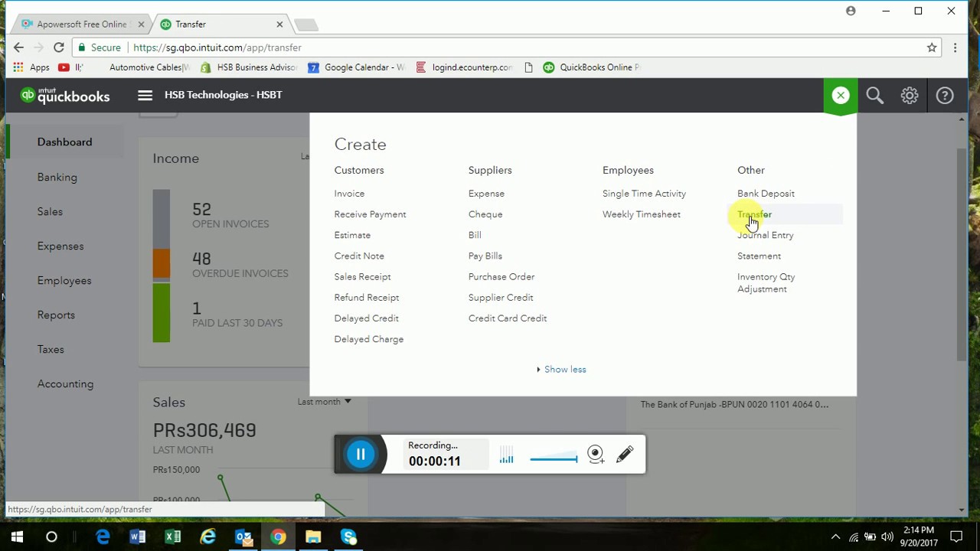Screen dimensions: 980x551
Task: Create an Expense under Suppliers
Action: [486, 194]
